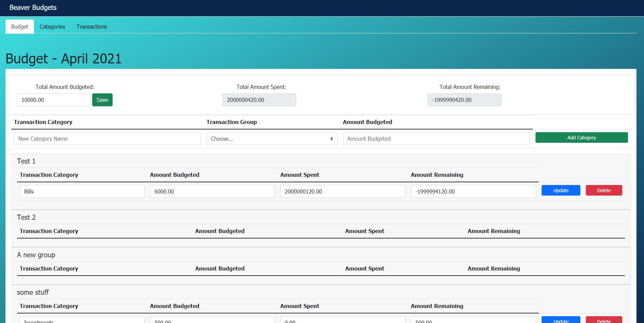
Task: Save the total amount budgeted
Action: coord(102,100)
